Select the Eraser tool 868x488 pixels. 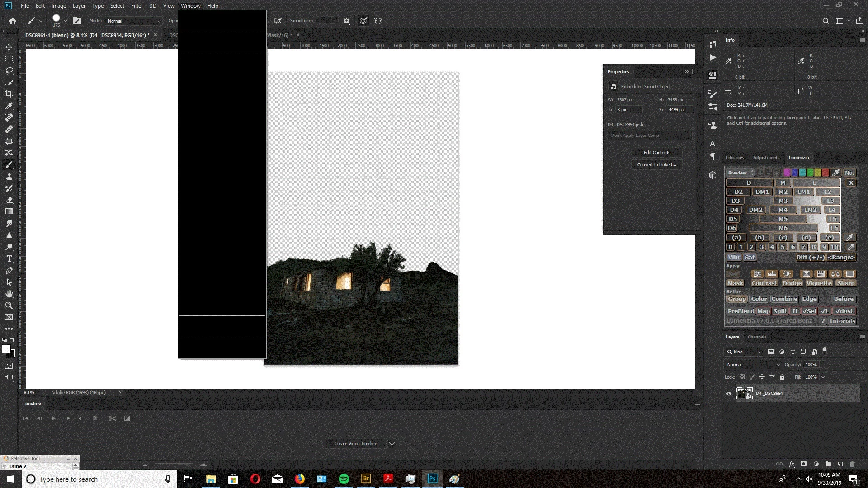[9, 200]
